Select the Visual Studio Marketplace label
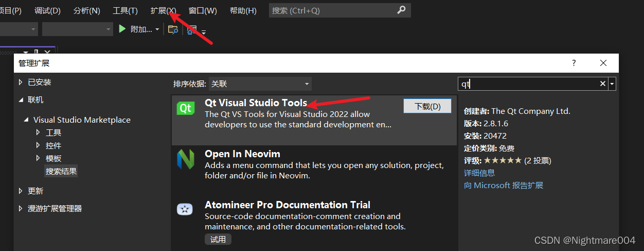 click(82, 120)
